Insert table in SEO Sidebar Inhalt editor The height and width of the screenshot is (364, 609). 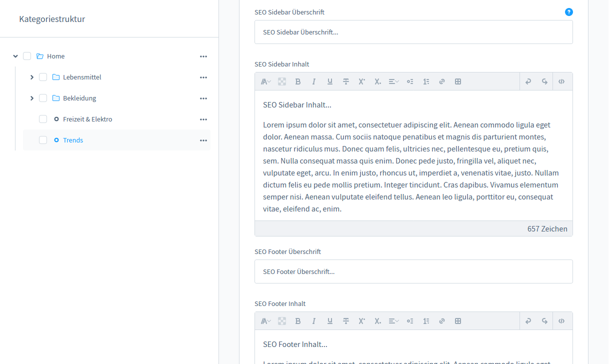pyautogui.click(x=458, y=81)
